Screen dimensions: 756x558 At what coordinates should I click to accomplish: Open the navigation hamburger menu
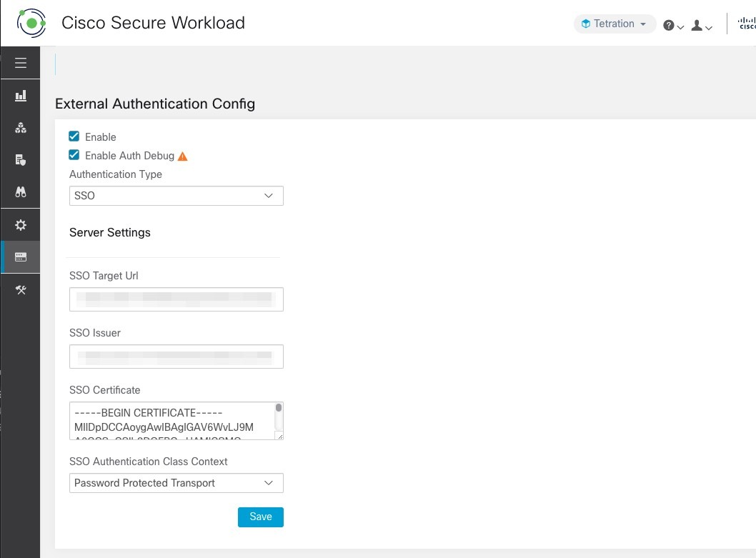(x=20, y=63)
